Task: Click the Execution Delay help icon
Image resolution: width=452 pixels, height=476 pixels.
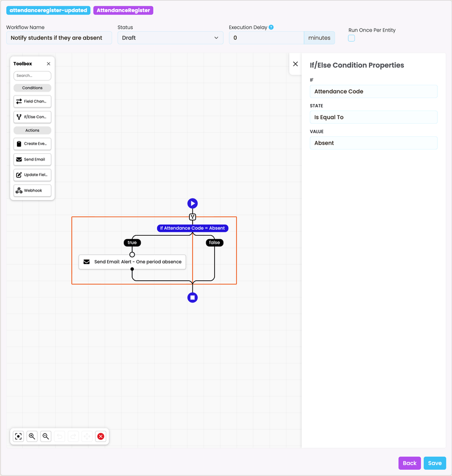Action: tap(271, 27)
